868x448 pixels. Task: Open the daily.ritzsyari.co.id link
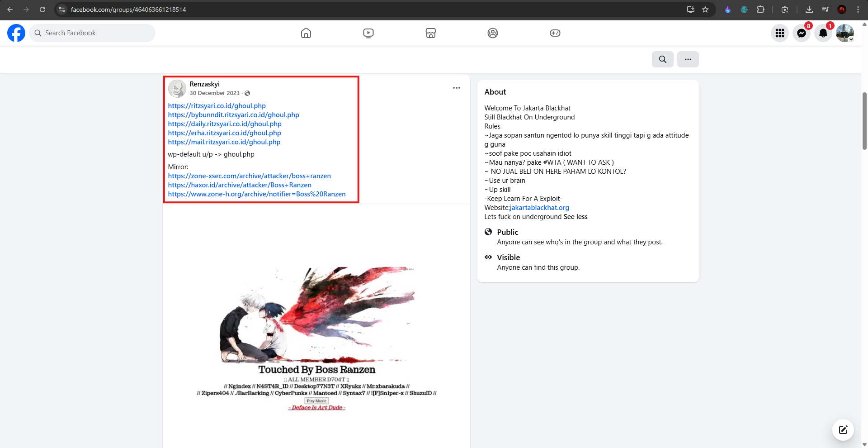(225, 124)
